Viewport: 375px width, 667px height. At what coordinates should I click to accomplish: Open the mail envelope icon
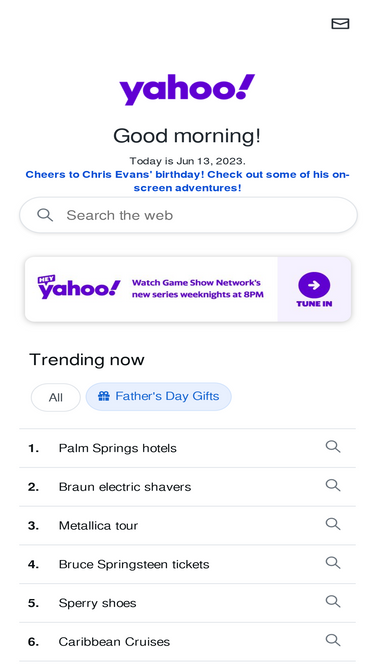pos(340,24)
